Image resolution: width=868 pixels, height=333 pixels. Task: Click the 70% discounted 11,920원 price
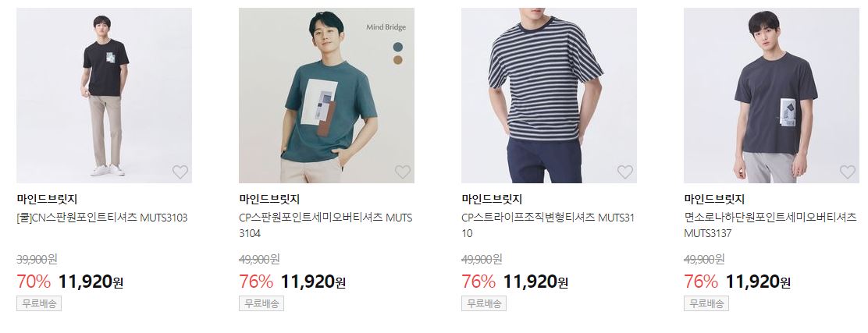pyautogui.click(x=91, y=282)
